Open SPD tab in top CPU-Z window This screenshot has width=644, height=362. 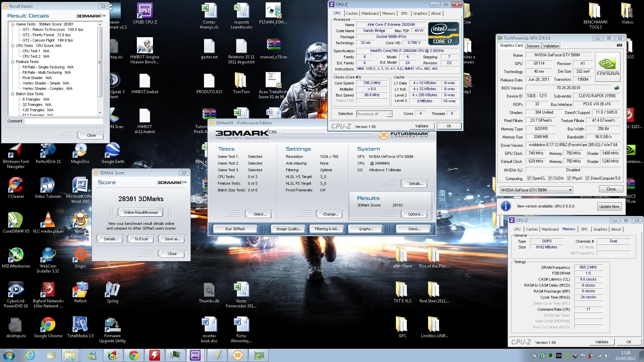404,13
